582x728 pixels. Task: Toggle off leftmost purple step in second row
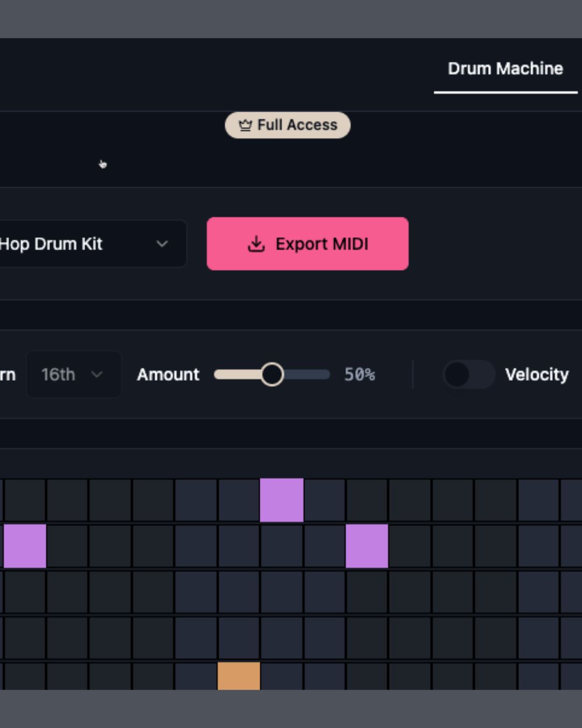[x=25, y=546]
